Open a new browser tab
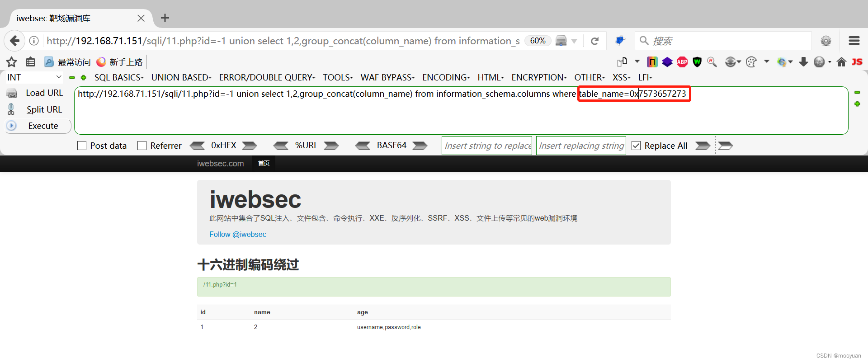The image size is (868, 363). (165, 18)
